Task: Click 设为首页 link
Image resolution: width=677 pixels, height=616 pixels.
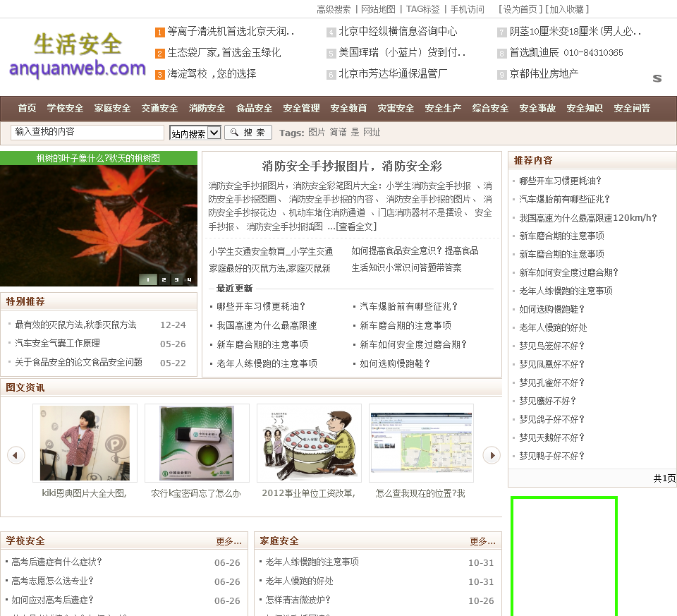Action: point(520,9)
